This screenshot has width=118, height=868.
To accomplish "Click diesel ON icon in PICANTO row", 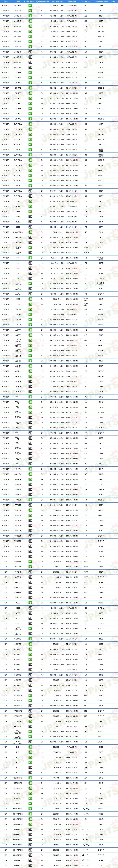I will click(30, 726).
